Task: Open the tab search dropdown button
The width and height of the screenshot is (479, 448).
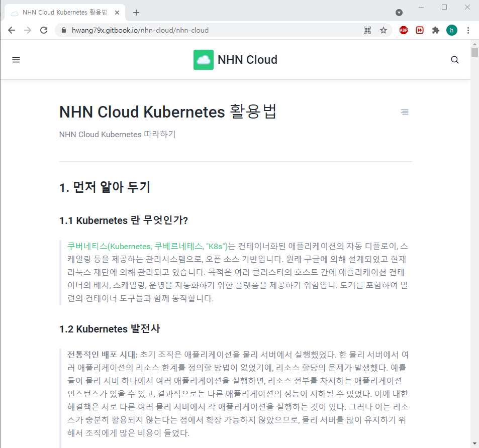Action: coord(399,13)
